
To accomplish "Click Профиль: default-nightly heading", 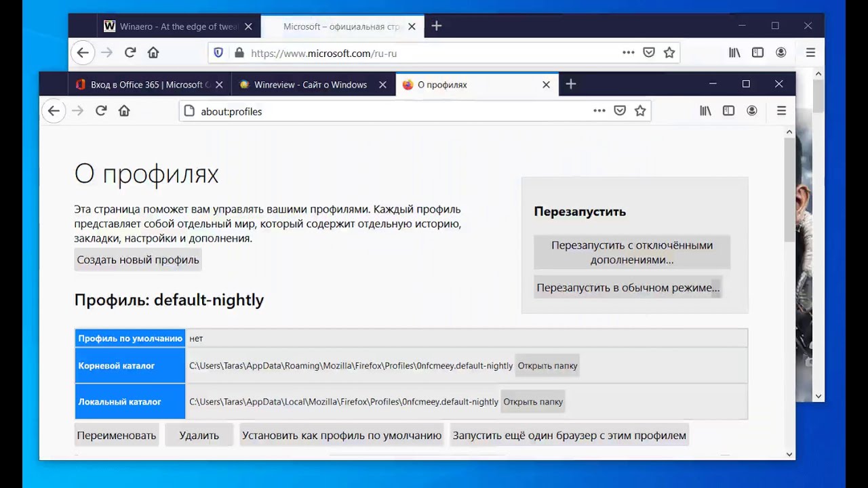I will tap(169, 300).
